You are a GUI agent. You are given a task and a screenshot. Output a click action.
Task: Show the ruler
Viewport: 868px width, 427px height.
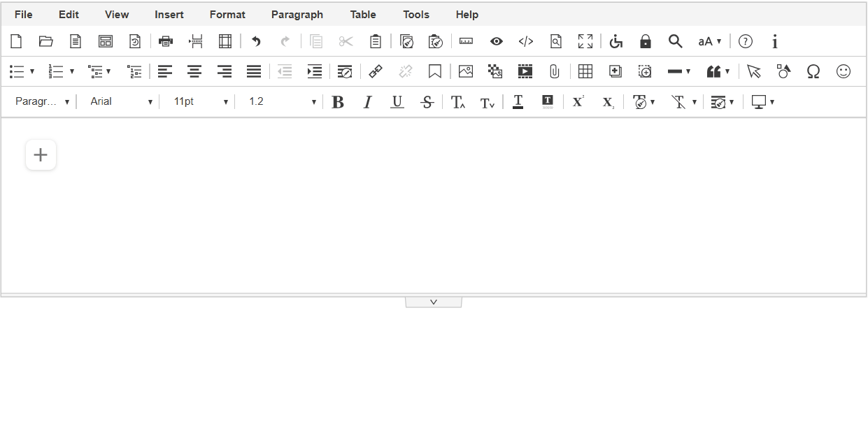[466, 41]
